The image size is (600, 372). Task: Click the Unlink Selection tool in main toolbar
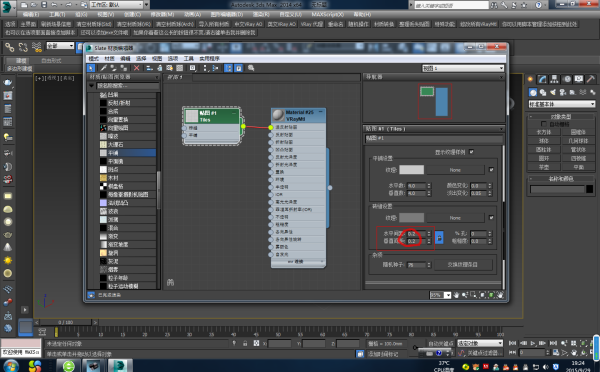coord(23,47)
